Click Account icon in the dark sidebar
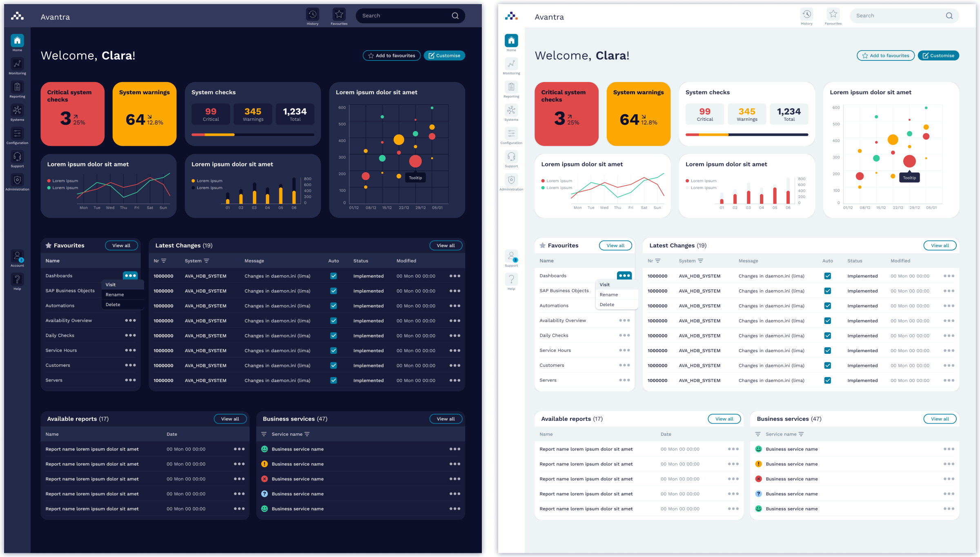The image size is (980, 557). [17, 257]
